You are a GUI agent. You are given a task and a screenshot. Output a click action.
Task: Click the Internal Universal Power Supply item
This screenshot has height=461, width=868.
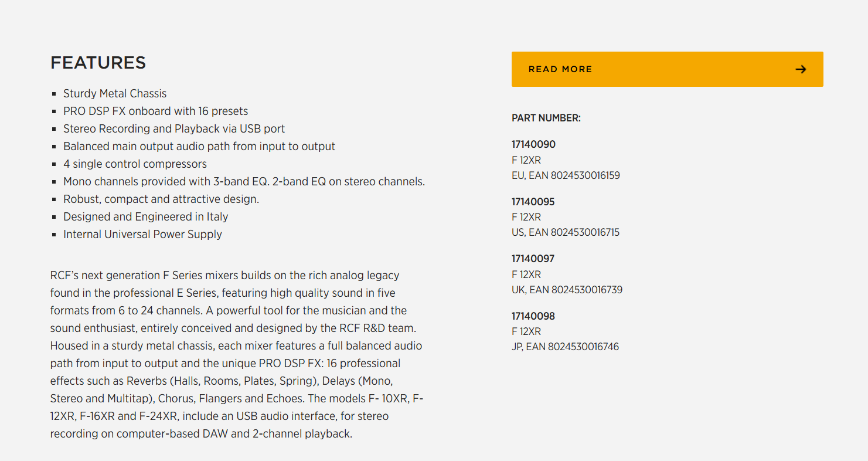point(142,235)
